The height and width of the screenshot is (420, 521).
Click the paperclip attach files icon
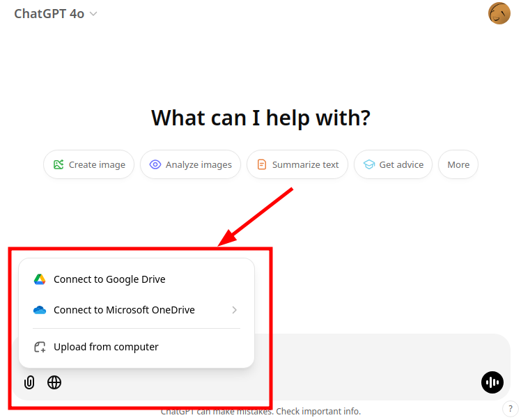(29, 382)
